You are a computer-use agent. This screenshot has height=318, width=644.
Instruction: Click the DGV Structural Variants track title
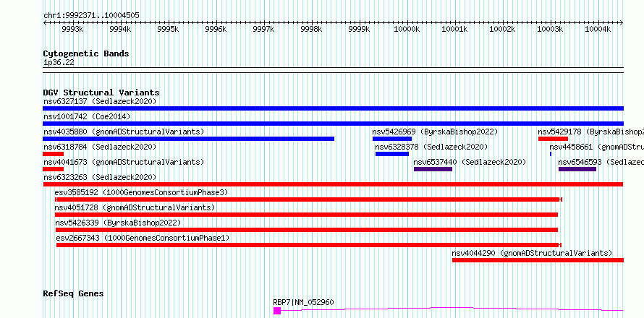[101, 93]
